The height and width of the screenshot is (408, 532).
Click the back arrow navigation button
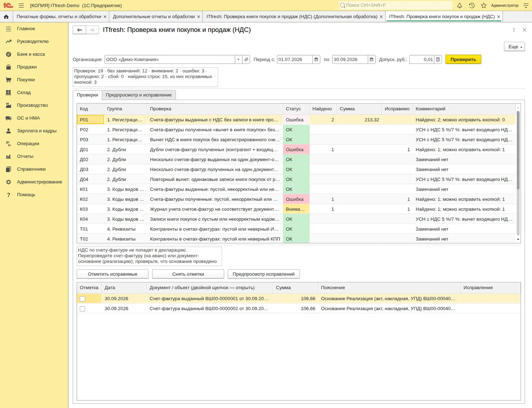click(79, 30)
